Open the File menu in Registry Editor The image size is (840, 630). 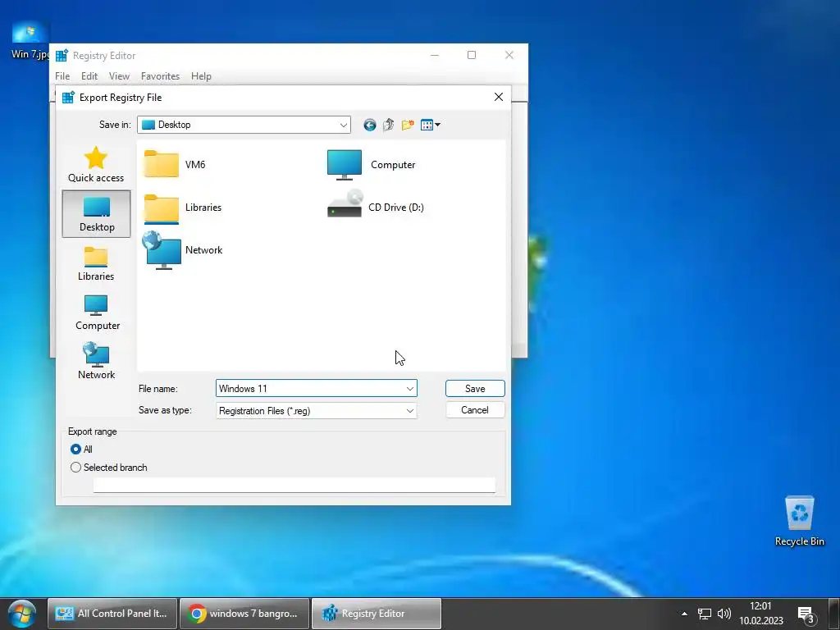click(x=62, y=76)
